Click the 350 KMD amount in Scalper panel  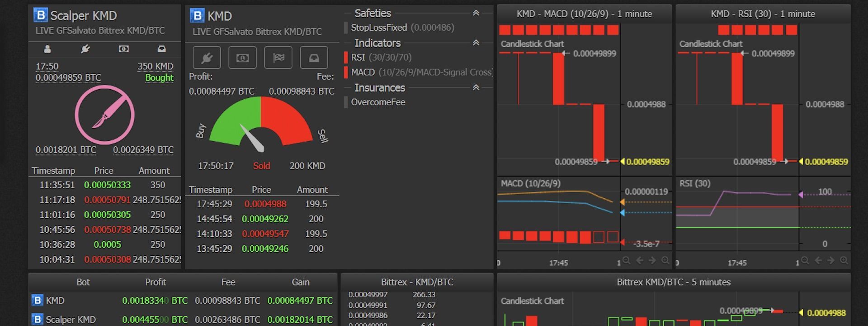[156, 66]
